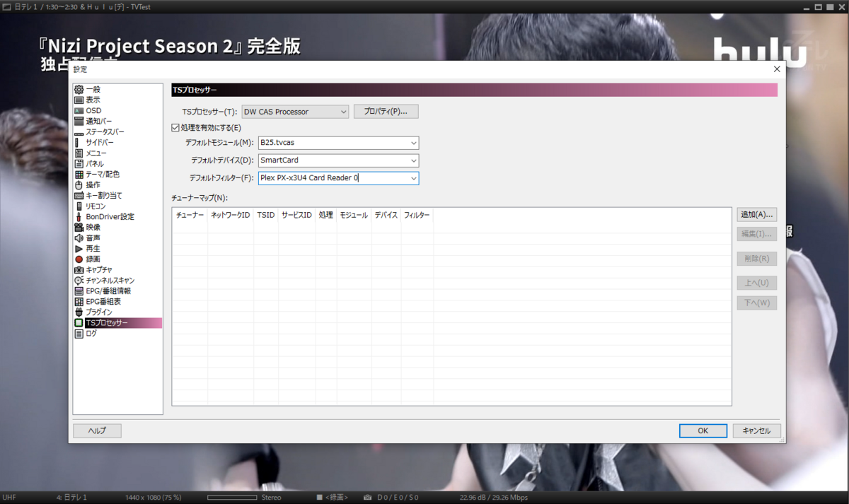849x504 pixels.
Task: Select the キャプチャ capture camera icon
Action: click(79, 270)
